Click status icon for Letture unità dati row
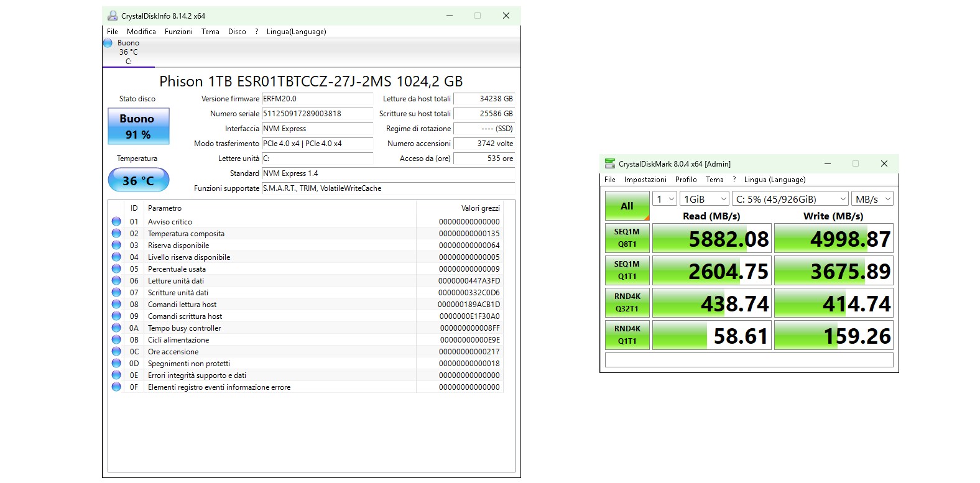This screenshot has height=483, width=980. (116, 280)
